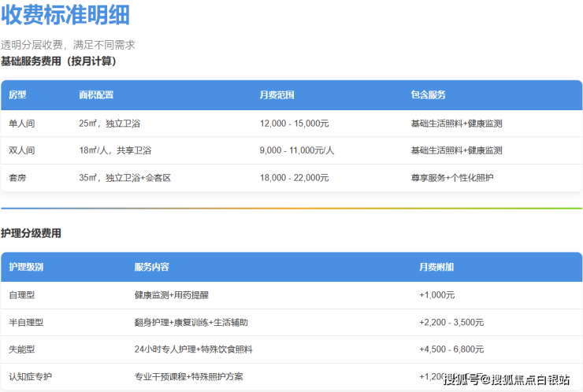Click the 收费标准明细 page title
The width and height of the screenshot is (583, 392).
click(x=65, y=15)
